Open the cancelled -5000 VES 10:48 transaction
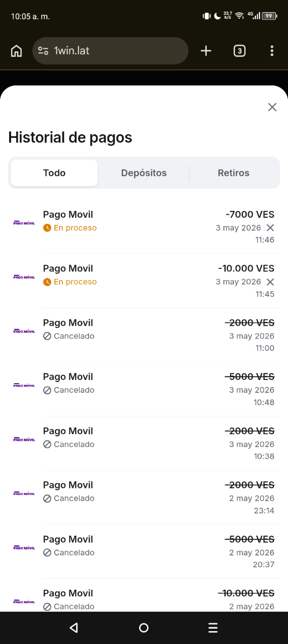This screenshot has width=288, height=644. click(x=144, y=389)
